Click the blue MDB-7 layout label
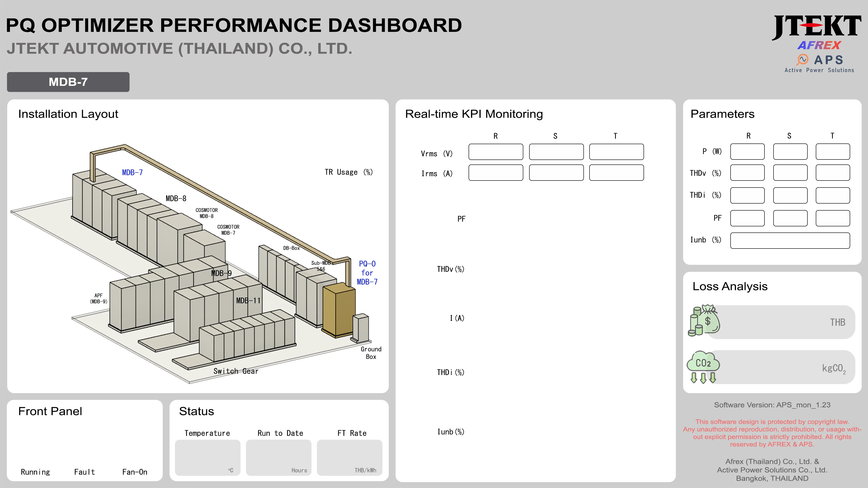 click(132, 172)
